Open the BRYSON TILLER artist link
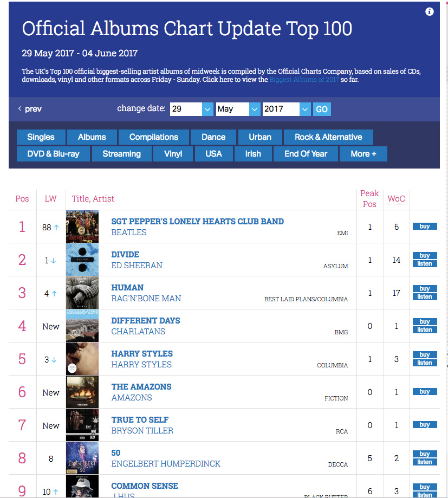The height and width of the screenshot is (498, 448). coord(142,431)
